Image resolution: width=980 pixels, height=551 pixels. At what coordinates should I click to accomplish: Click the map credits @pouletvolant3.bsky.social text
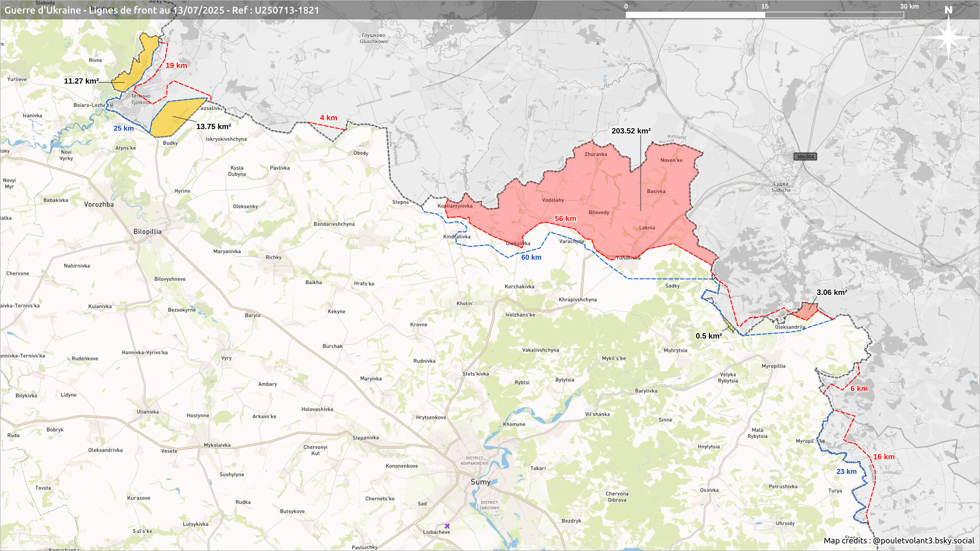tap(899, 540)
